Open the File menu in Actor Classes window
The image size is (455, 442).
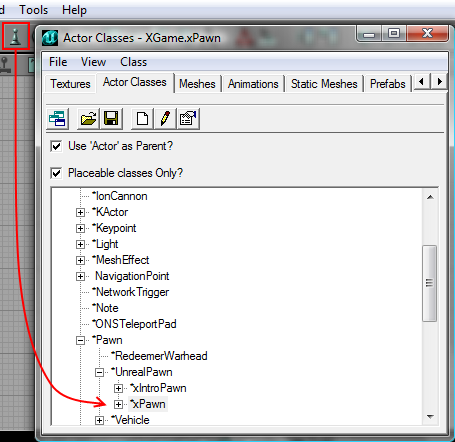coord(58,62)
